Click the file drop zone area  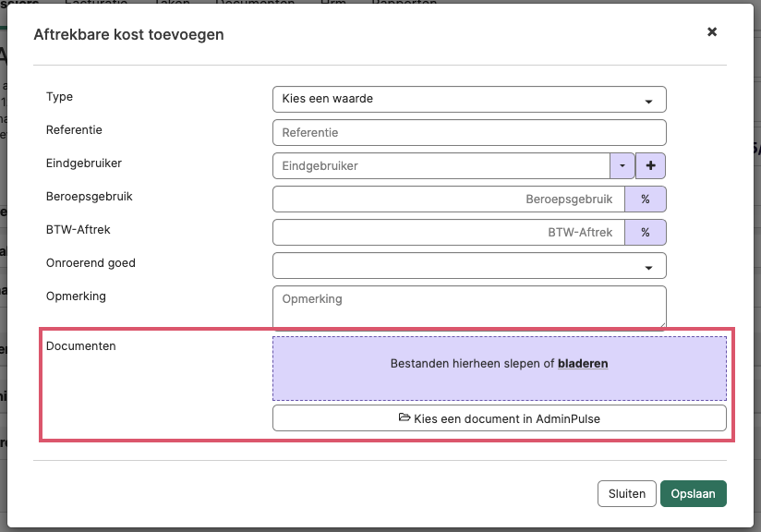(x=500, y=369)
